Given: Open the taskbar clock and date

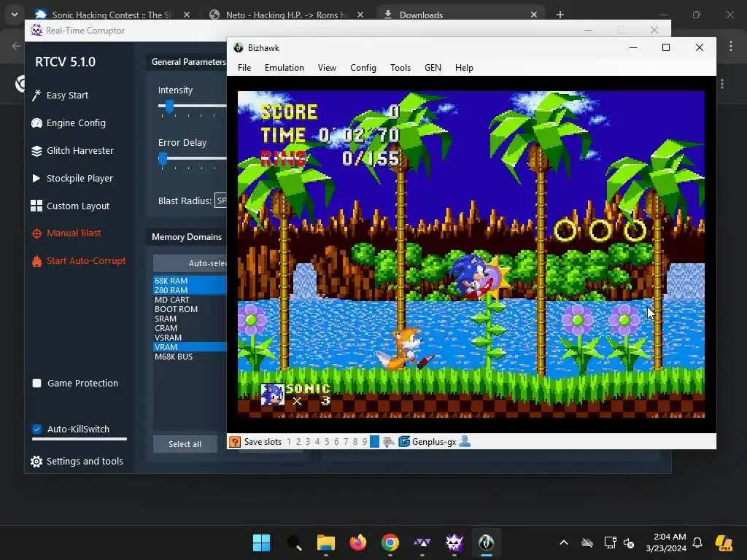Looking at the screenshot, I should click(666, 542).
